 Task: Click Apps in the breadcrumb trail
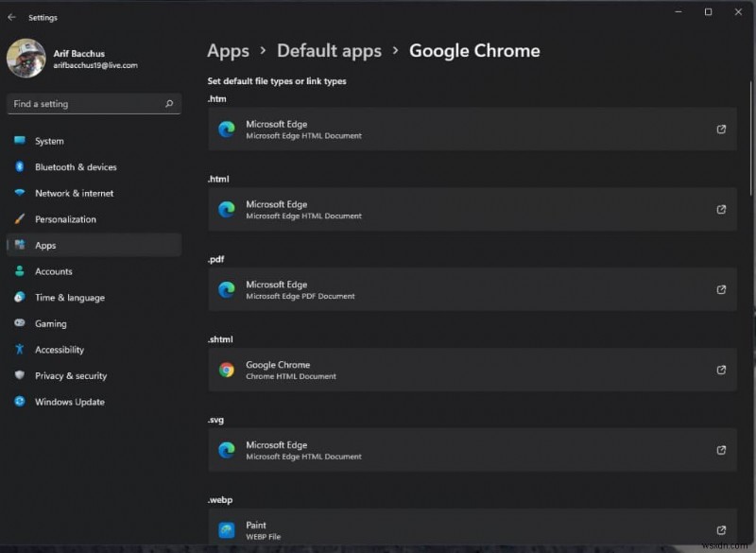tap(228, 50)
